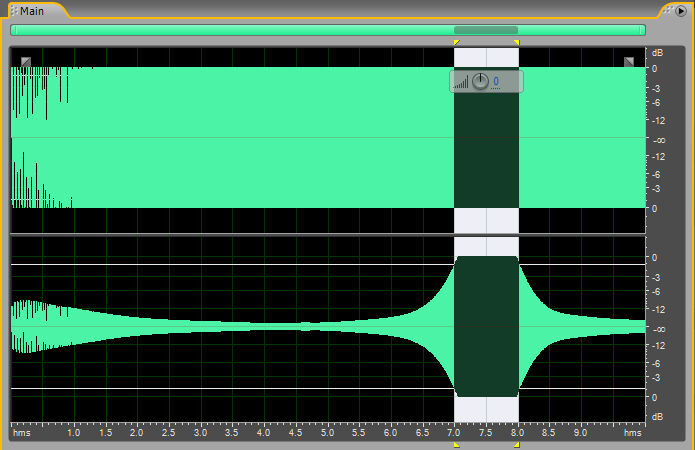Click the grey selection range in navigation bar
The width and height of the screenshot is (695, 450).
[486, 30]
